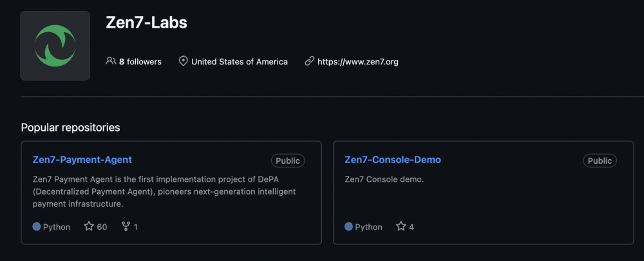The width and height of the screenshot is (644, 261).
Task: Click the followers people icon
Action: 111,61
